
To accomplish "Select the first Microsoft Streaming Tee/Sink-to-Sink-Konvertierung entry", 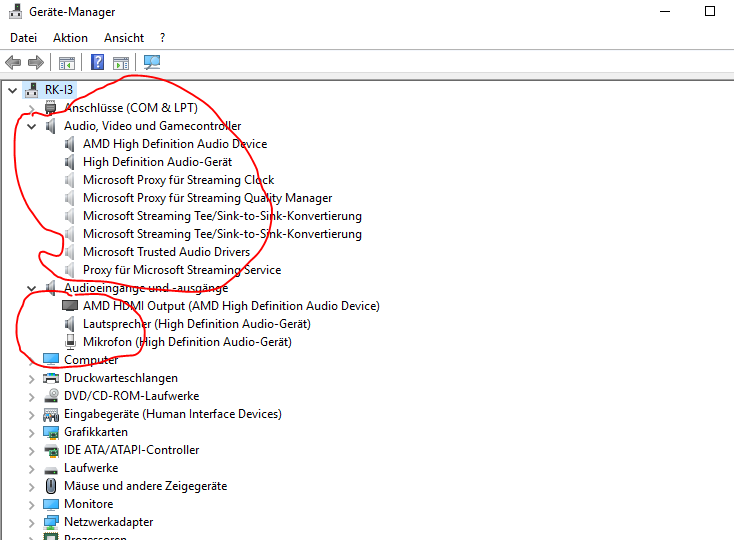I will click(x=222, y=216).
